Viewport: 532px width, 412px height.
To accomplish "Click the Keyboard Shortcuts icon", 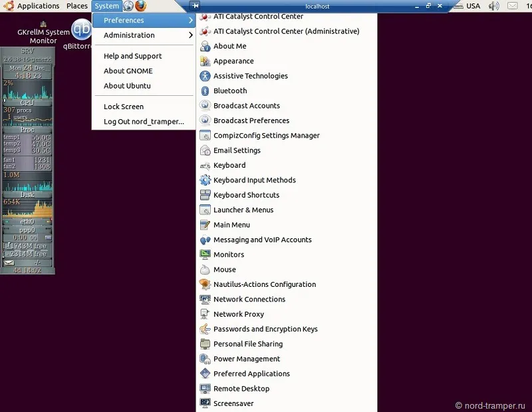I will [205, 195].
